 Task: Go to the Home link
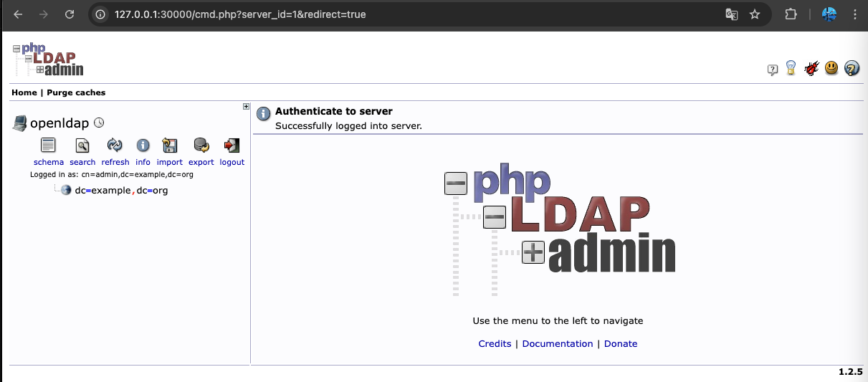pyautogui.click(x=24, y=92)
